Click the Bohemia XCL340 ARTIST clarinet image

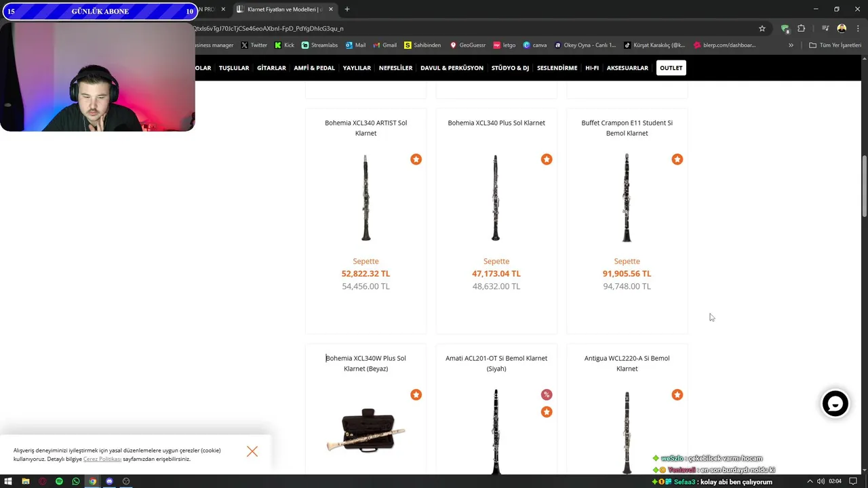pos(366,198)
